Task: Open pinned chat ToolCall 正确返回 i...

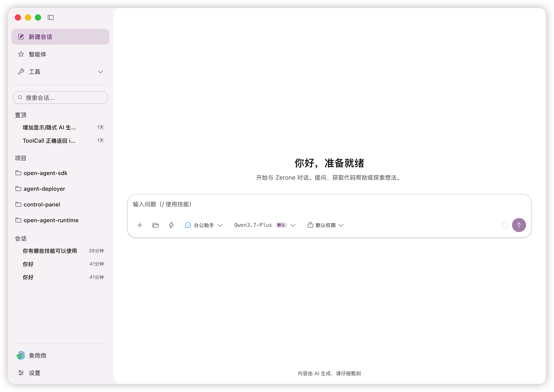Action: (x=60, y=140)
